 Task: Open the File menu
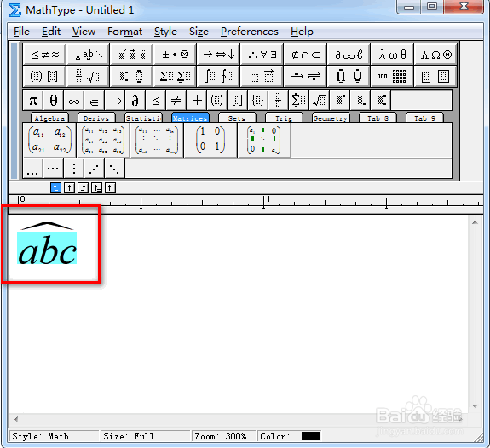tap(21, 32)
